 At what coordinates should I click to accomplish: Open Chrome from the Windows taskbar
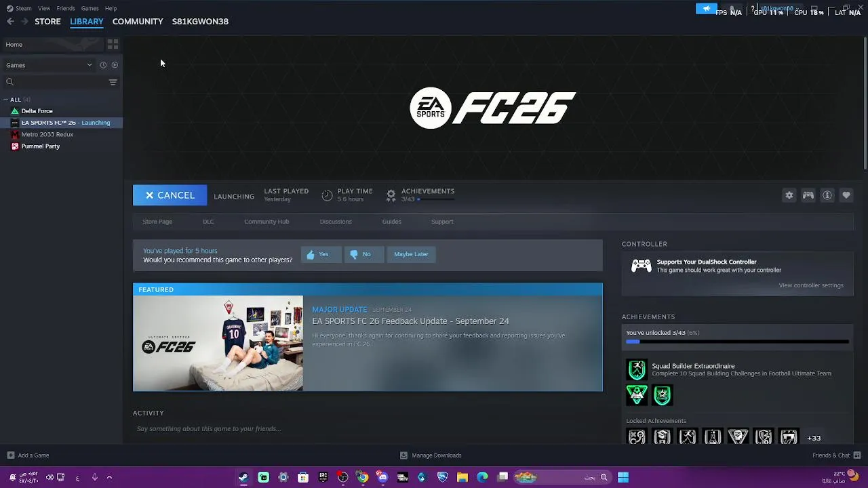[x=363, y=477]
